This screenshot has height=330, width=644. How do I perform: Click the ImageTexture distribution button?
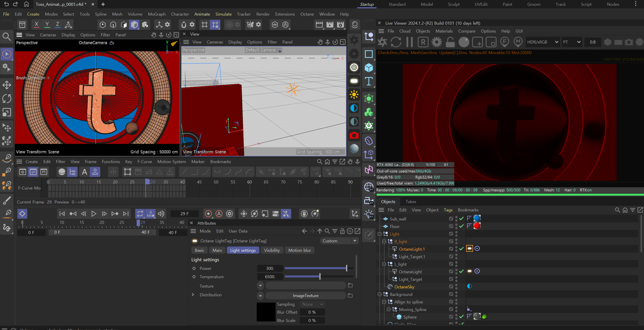(x=306, y=296)
